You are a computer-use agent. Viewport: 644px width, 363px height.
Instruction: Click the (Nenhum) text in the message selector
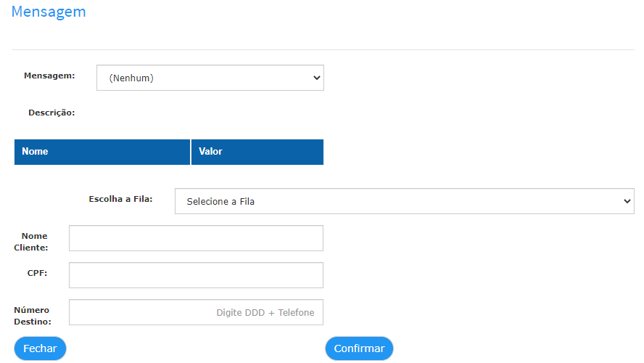(131, 78)
